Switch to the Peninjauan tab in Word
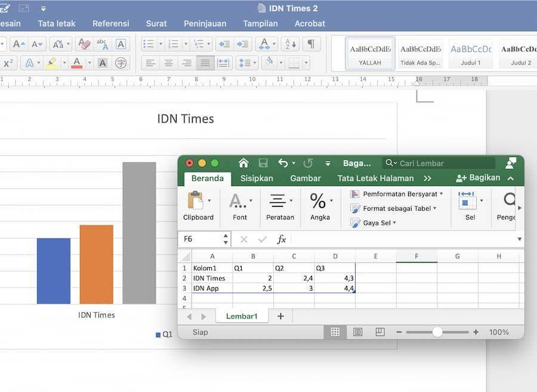Image resolution: width=537 pixels, height=392 pixels. point(205,24)
